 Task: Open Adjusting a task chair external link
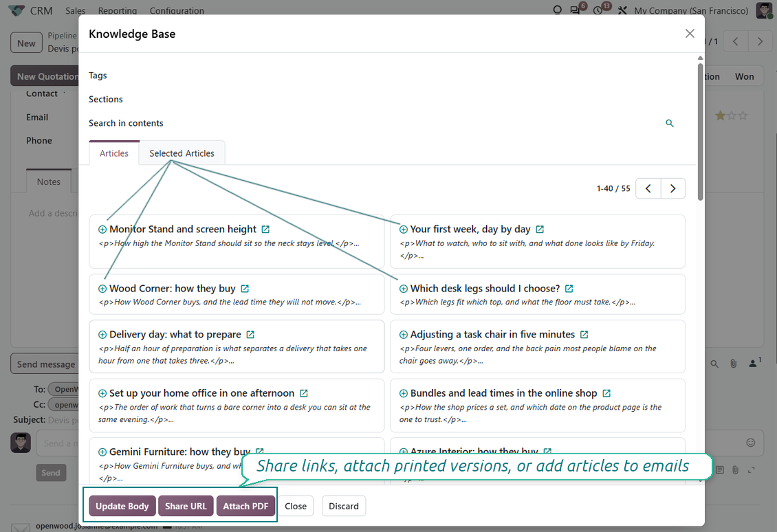pyautogui.click(x=584, y=335)
